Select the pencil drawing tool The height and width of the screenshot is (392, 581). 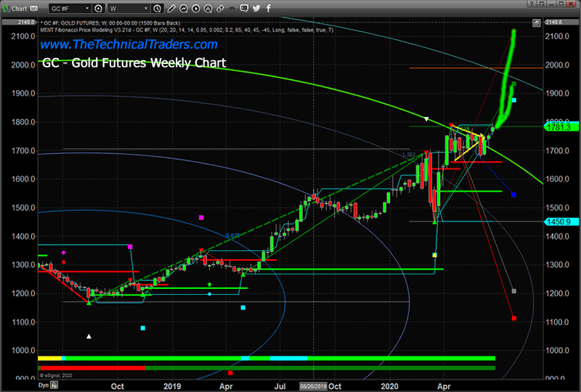pyautogui.click(x=171, y=9)
